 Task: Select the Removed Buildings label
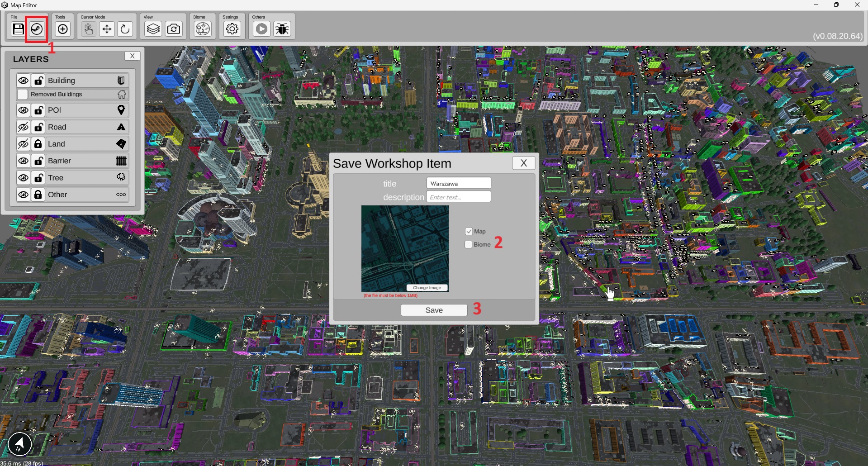(x=57, y=94)
